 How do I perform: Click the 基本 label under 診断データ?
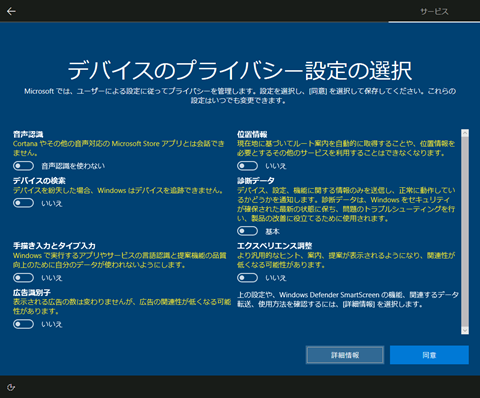pos(272,231)
